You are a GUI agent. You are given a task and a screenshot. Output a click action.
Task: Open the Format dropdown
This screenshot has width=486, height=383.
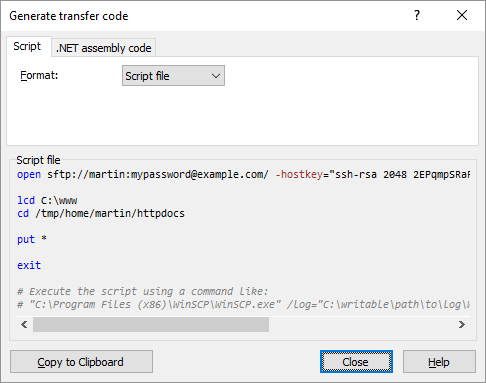(x=173, y=76)
